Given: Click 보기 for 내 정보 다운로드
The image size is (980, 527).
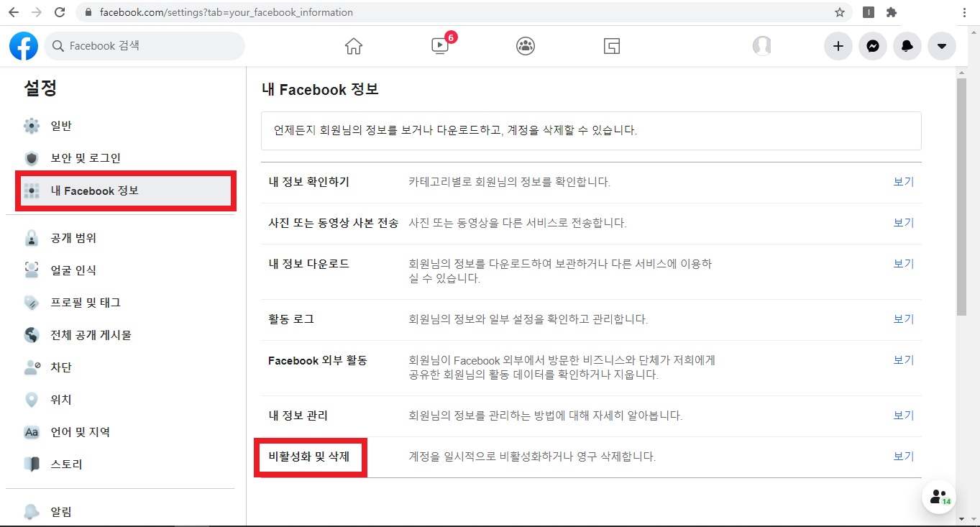Looking at the screenshot, I should point(904,264).
